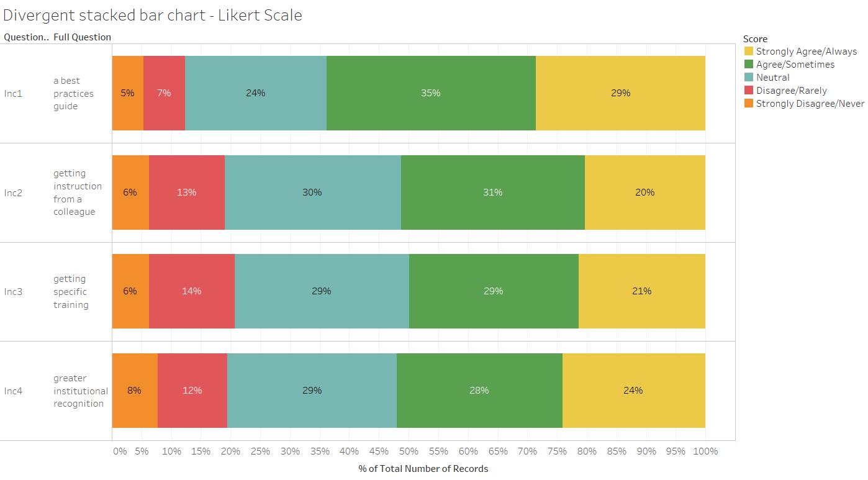Select the Agree/Sometimes green legend swatch

[x=748, y=65]
